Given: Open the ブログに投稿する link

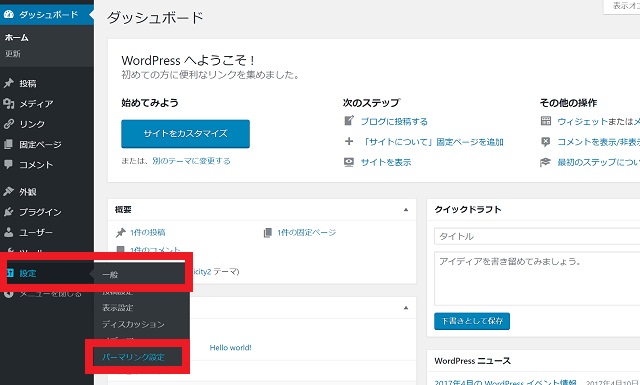Looking at the screenshot, I should (394, 122).
